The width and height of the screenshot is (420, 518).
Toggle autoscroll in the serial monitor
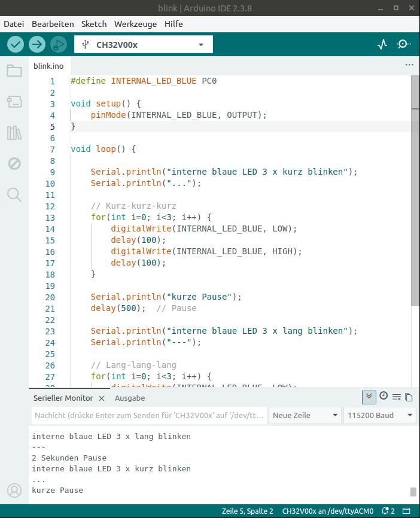pos(369,397)
